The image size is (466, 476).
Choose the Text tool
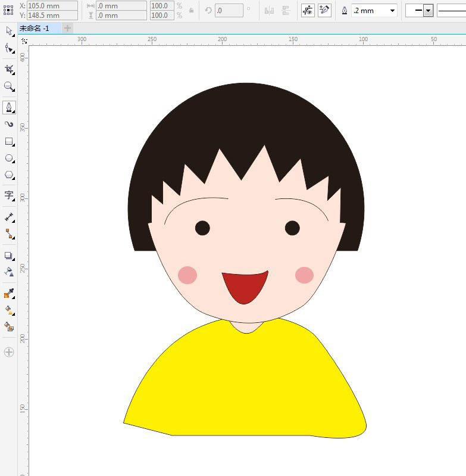point(8,195)
